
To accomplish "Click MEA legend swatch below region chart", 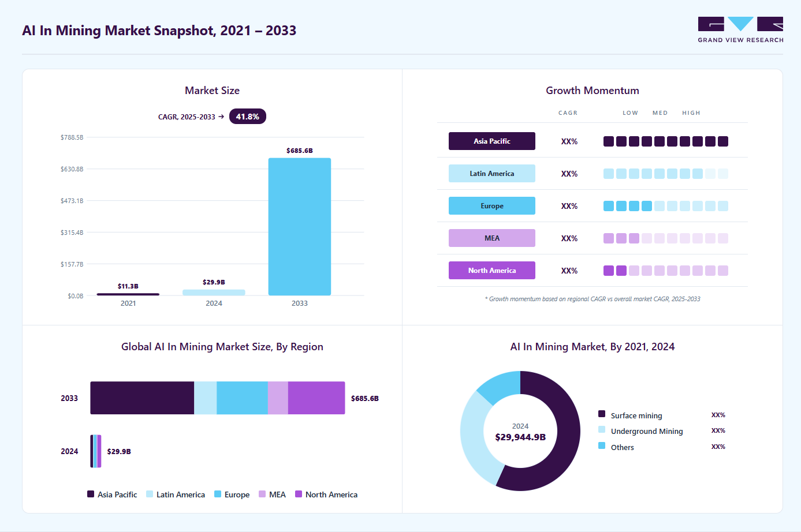I will (262, 494).
